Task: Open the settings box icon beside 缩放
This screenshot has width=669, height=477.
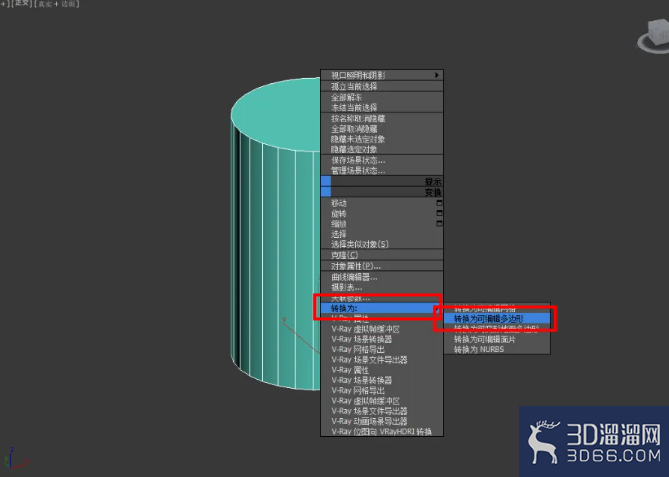Action: tap(439, 224)
